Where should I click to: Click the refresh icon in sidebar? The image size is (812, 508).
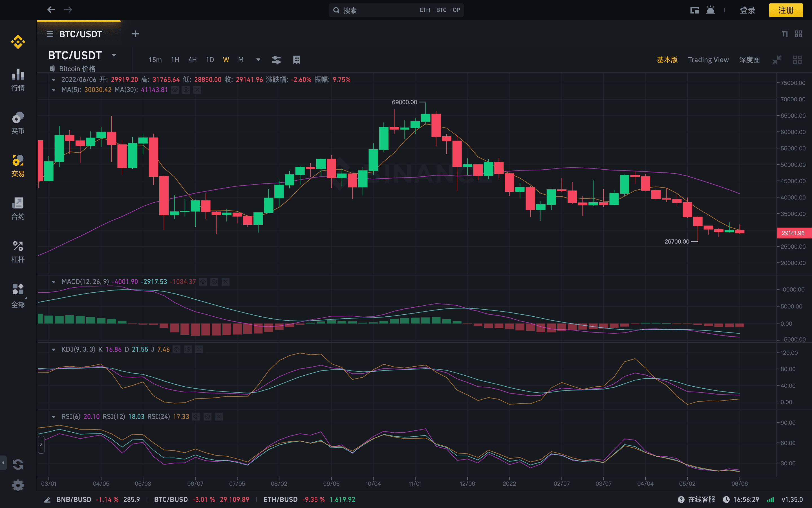click(x=18, y=465)
